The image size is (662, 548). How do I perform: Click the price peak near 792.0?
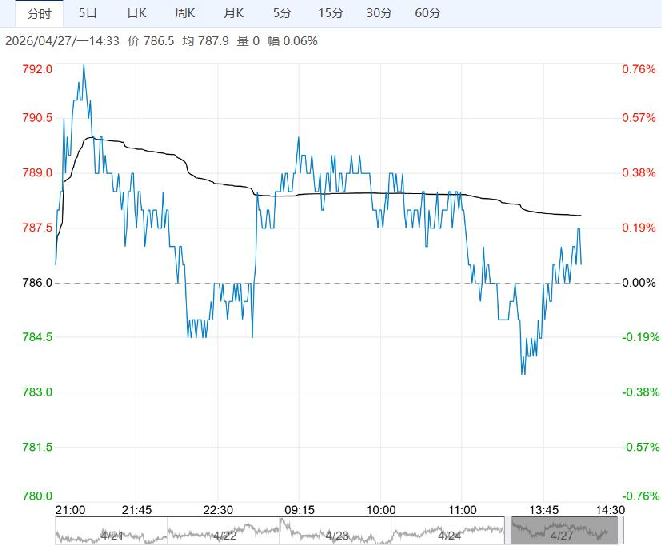[x=83, y=65]
